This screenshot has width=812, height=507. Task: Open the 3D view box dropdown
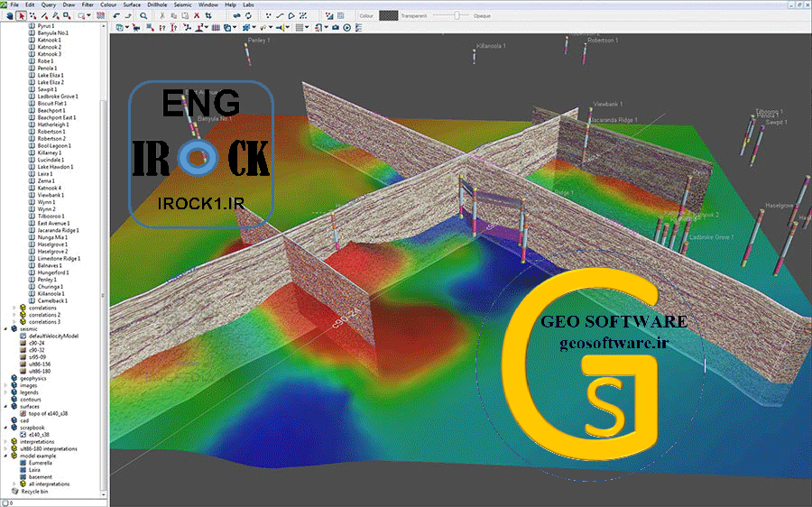(127, 27)
